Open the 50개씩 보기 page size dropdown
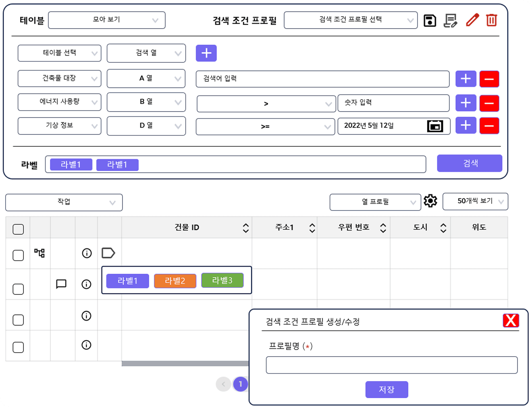 [476, 201]
